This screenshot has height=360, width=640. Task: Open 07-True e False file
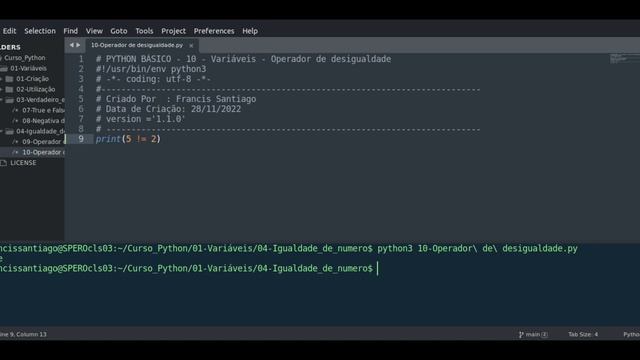pyautogui.click(x=43, y=110)
